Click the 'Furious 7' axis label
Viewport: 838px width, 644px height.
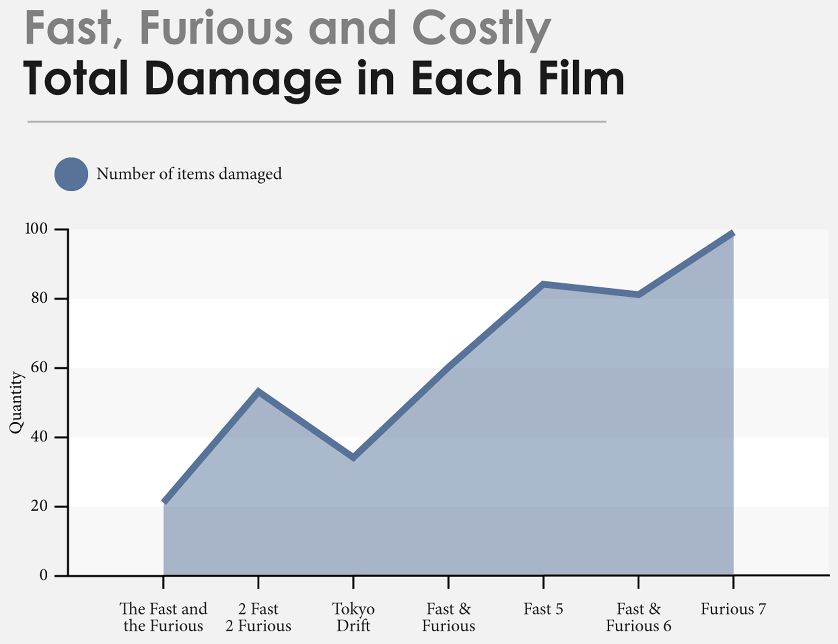click(x=733, y=609)
